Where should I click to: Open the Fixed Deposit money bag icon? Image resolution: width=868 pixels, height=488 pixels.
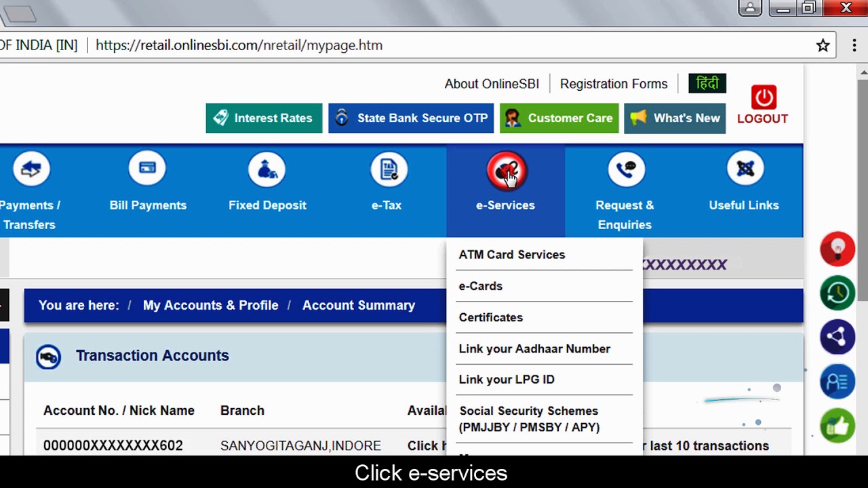[267, 169]
